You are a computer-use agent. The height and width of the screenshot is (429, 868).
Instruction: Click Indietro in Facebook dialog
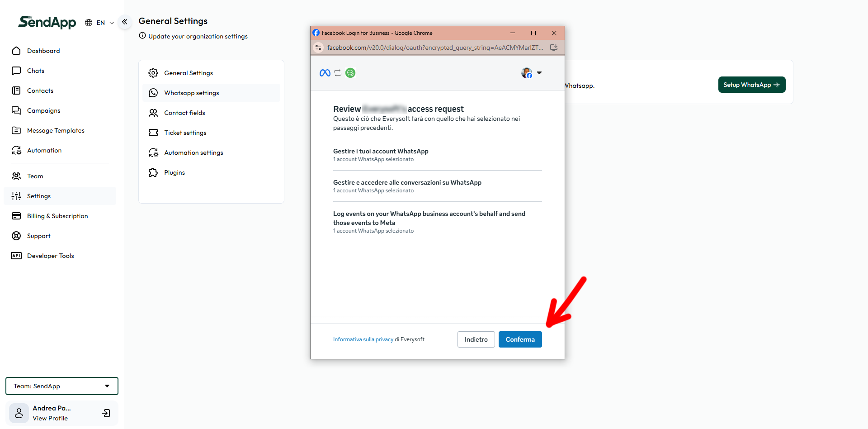click(x=476, y=339)
